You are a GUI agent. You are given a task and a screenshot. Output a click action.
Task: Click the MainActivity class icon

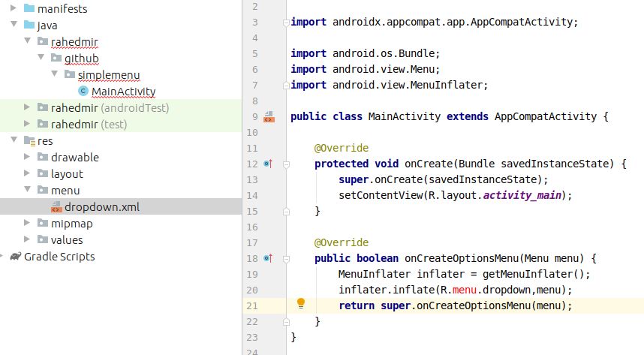tap(83, 91)
